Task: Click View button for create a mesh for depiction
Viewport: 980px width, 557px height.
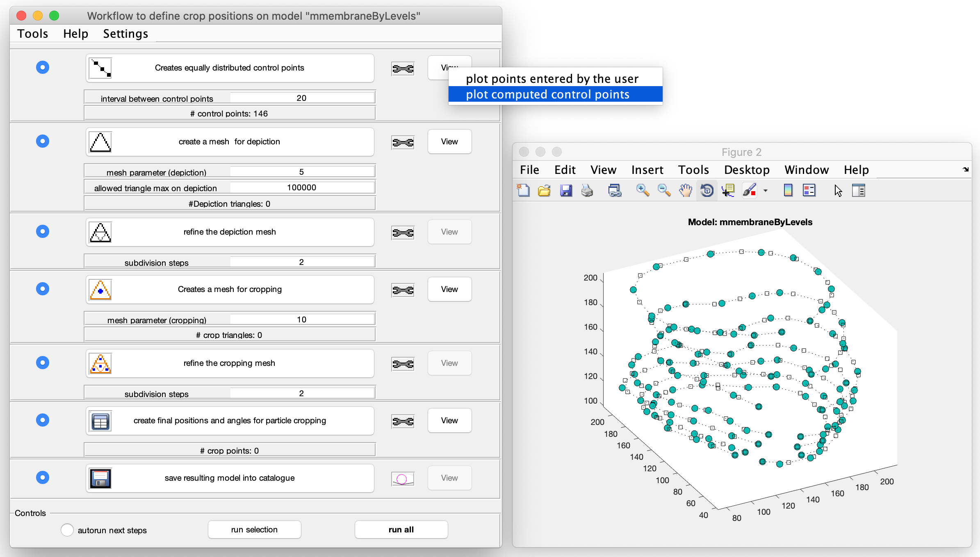Action: (x=449, y=142)
